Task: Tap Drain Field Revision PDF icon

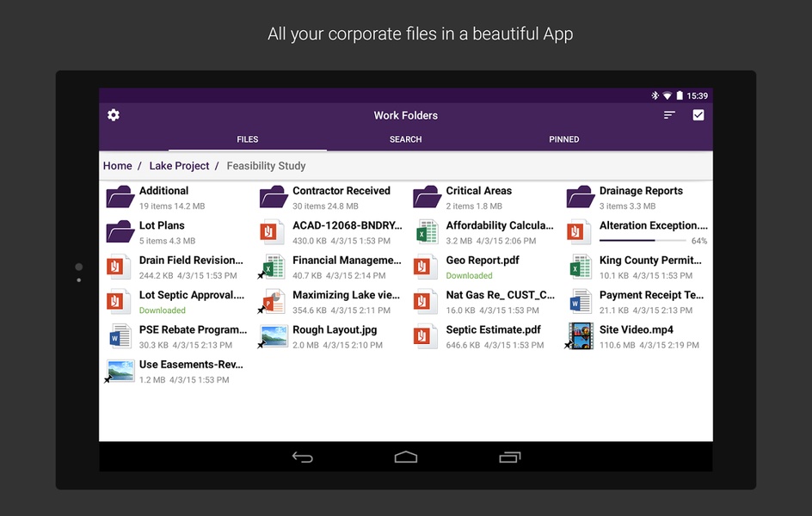Action: (119, 267)
